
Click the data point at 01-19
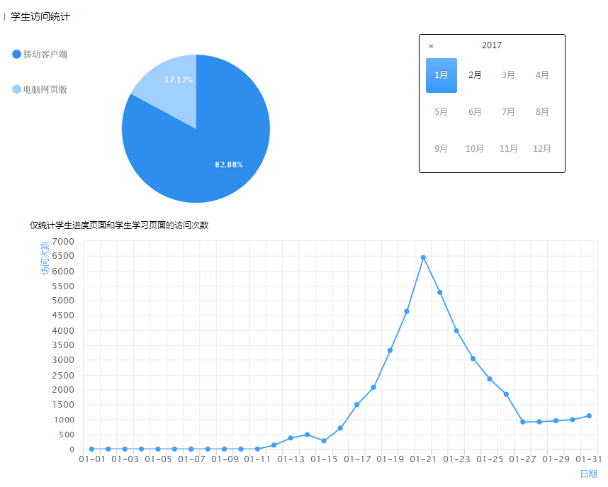[390, 351]
